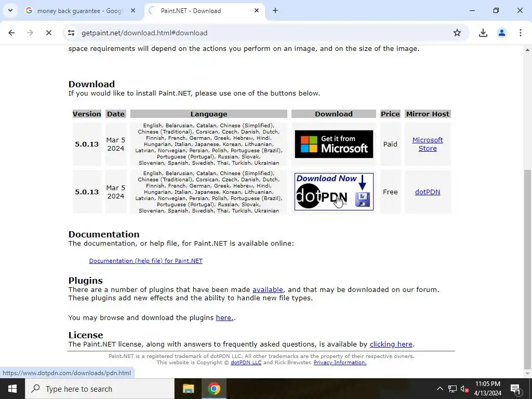Viewport: 532px width, 399px height.
Task: Click the 'Free' price cell
Action: (390, 192)
